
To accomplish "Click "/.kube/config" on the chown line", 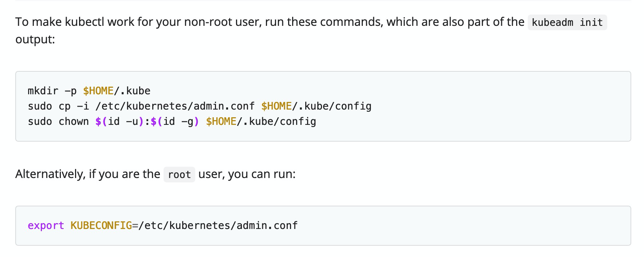I will pyautogui.click(x=276, y=121).
